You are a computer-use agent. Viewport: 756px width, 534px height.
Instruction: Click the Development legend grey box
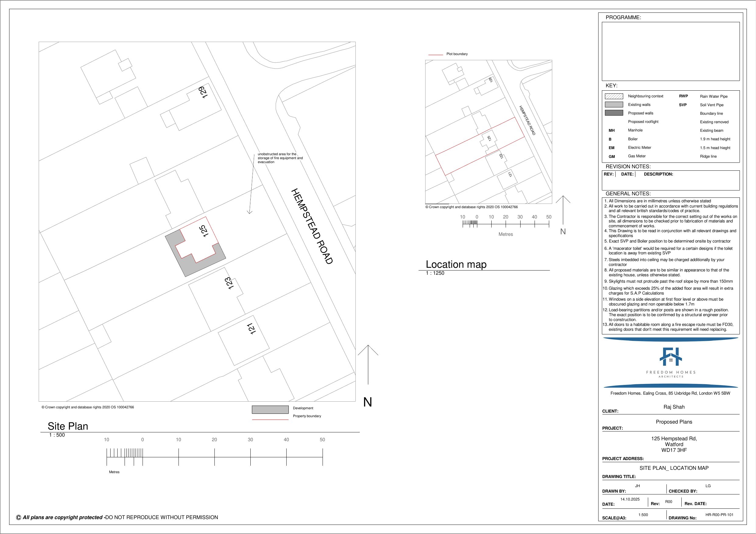coord(270,409)
